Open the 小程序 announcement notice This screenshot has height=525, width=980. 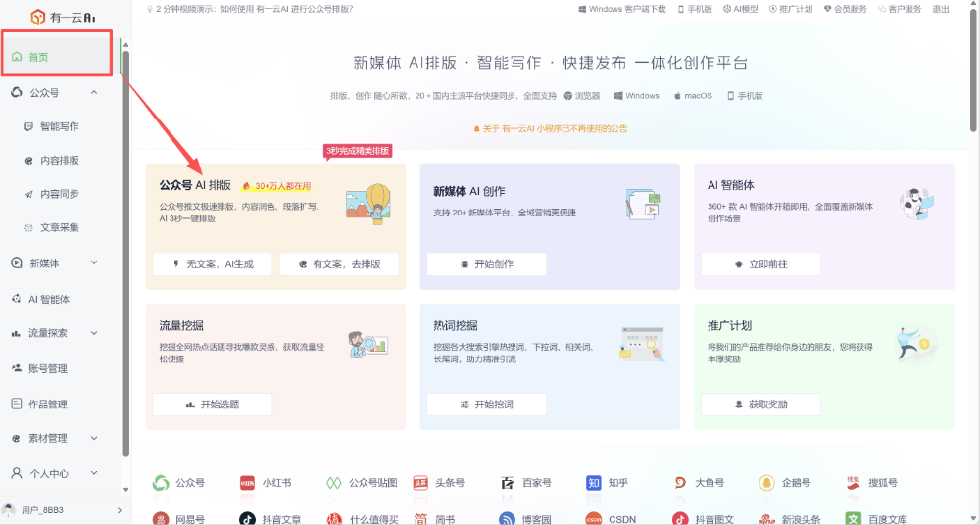tap(550, 128)
